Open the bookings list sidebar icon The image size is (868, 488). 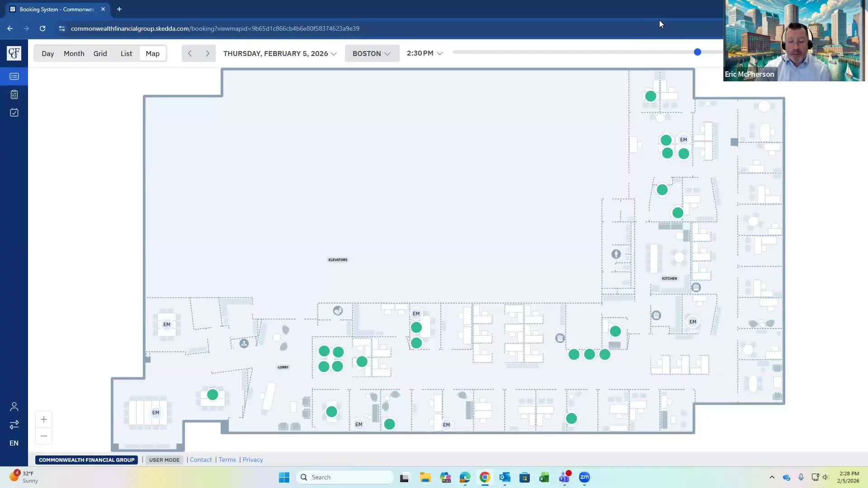[14, 76]
